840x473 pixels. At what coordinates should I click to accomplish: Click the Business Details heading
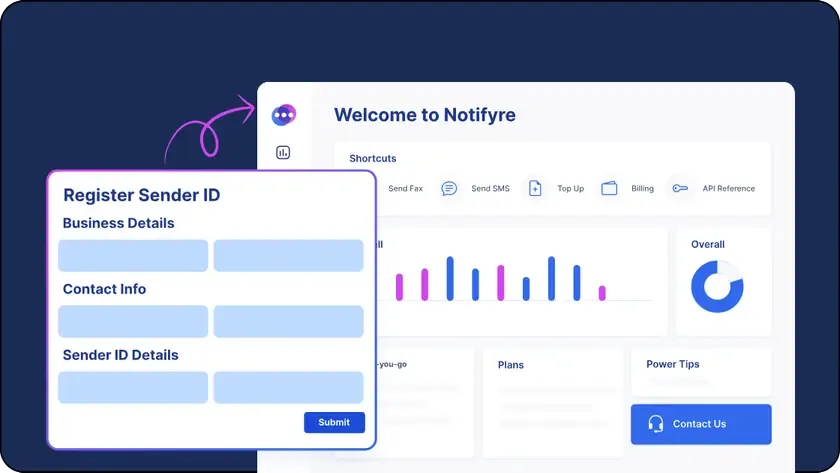pos(118,223)
